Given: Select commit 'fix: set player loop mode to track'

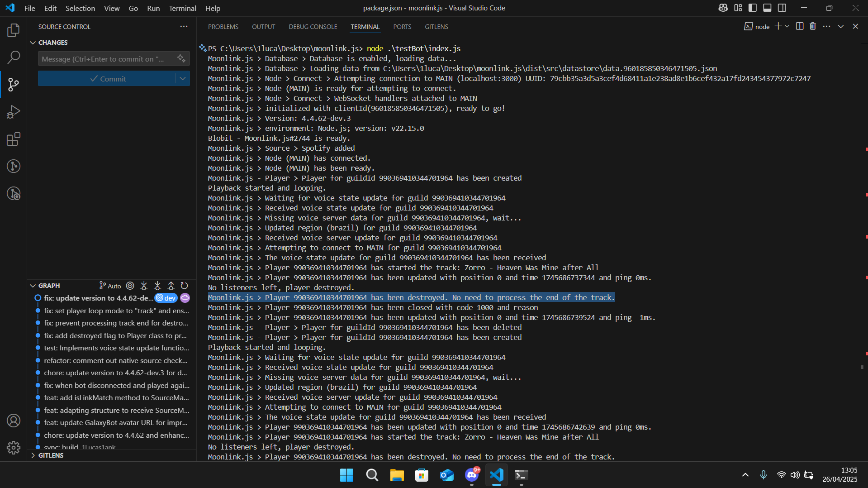Looking at the screenshot, I should [x=112, y=311].
